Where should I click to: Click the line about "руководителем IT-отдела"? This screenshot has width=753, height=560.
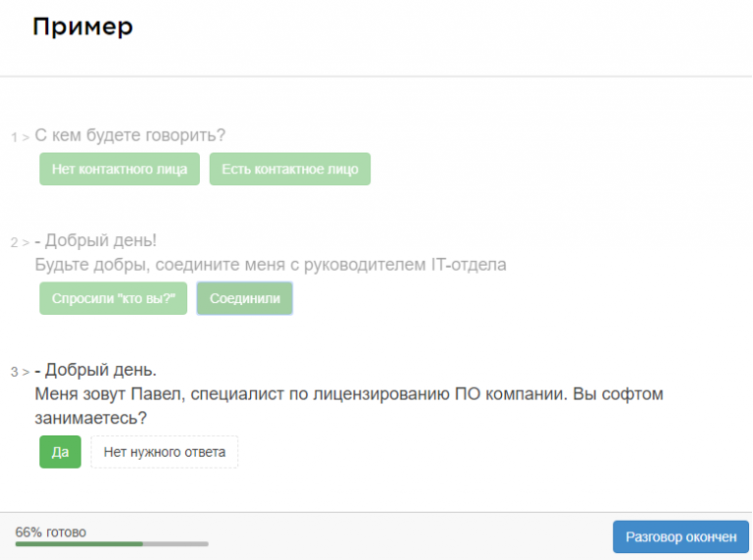(x=270, y=265)
